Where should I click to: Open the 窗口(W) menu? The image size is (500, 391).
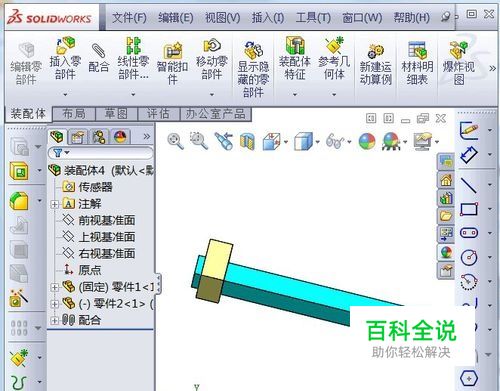tap(362, 17)
